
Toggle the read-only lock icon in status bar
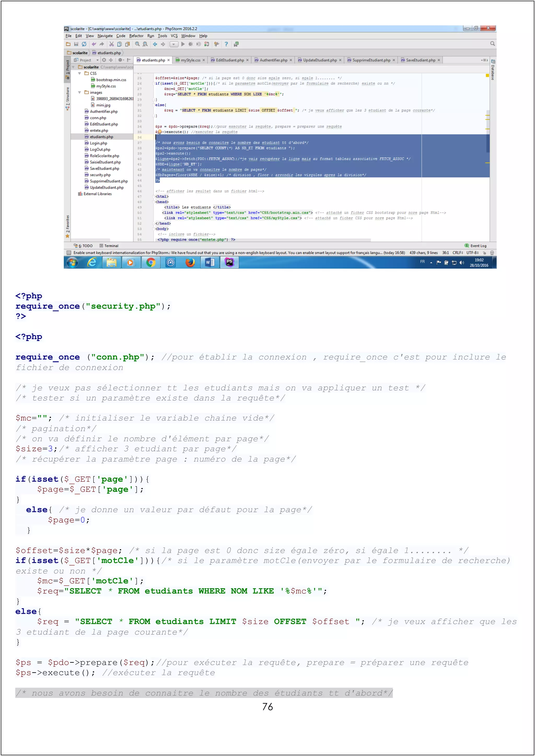[484, 253]
